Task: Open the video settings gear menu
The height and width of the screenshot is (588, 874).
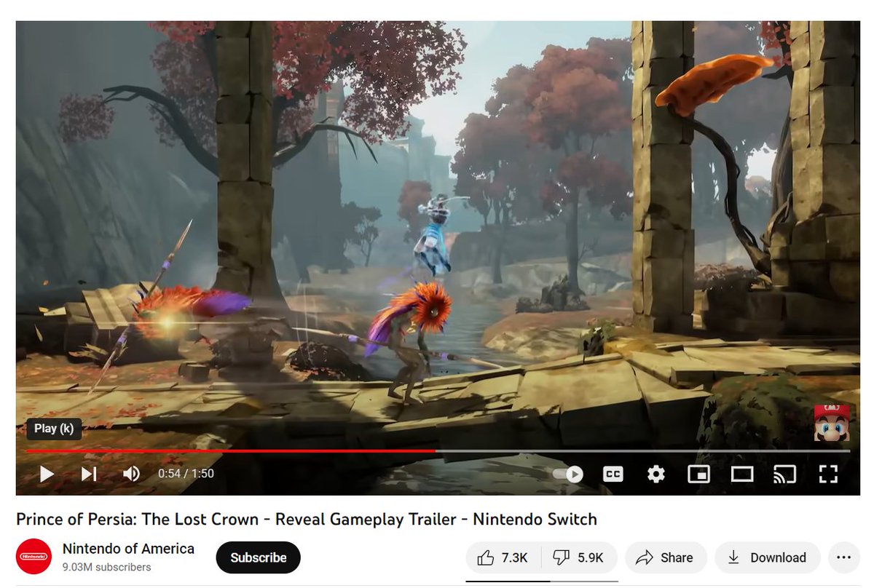Action: [x=656, y=474]
